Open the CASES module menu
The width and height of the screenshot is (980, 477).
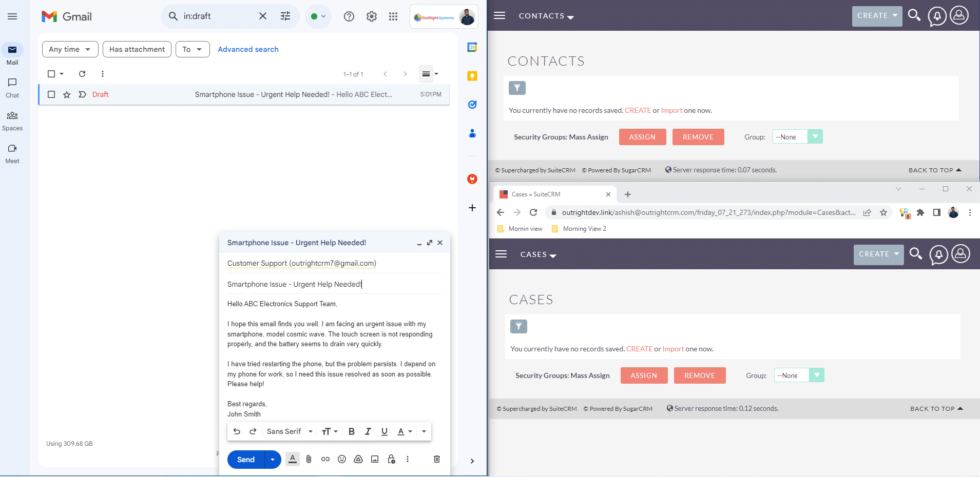click(538, 254)
